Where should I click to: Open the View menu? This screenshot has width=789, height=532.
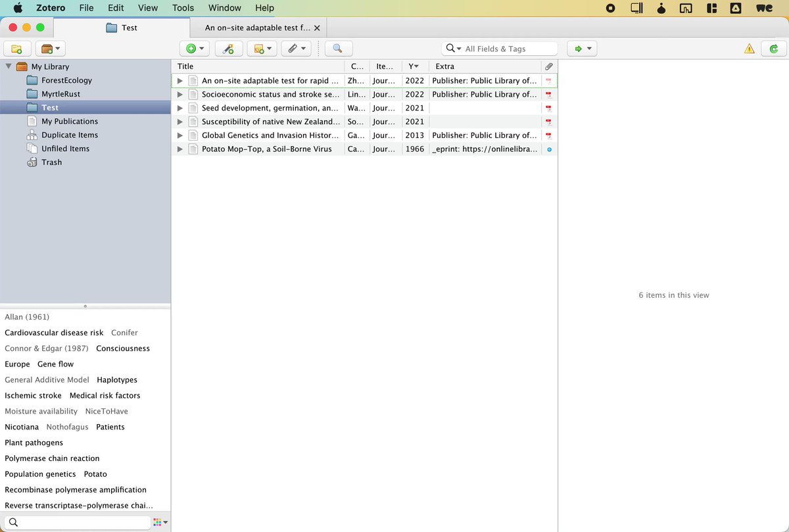point(148,8)
